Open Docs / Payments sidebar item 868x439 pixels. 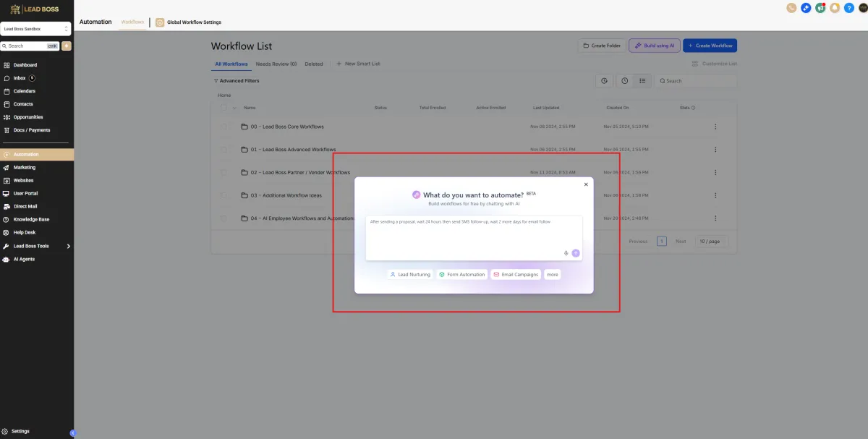pyautogui.click(x=32, y=130)
